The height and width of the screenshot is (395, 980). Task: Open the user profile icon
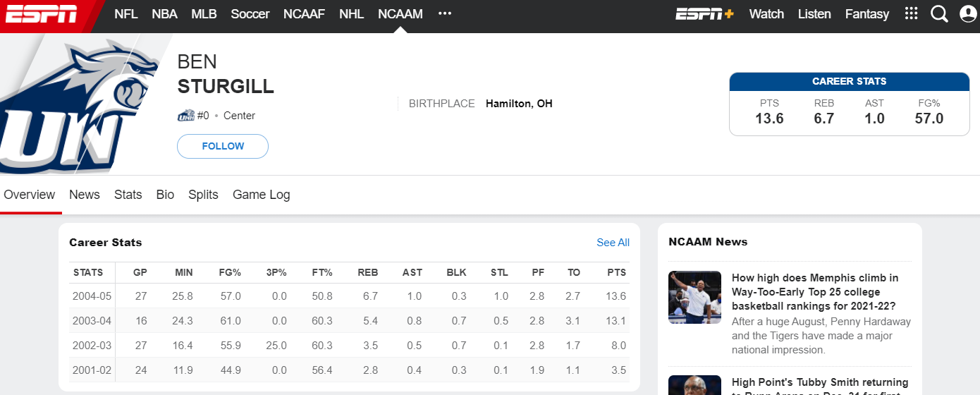click(x=969, y=14)
